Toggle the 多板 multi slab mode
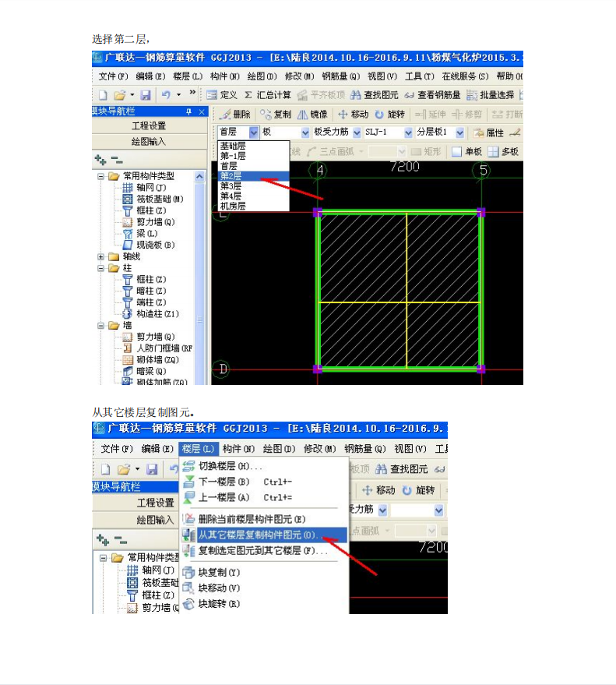Viewport: 616px width, 685px height. tap(493, 152)
